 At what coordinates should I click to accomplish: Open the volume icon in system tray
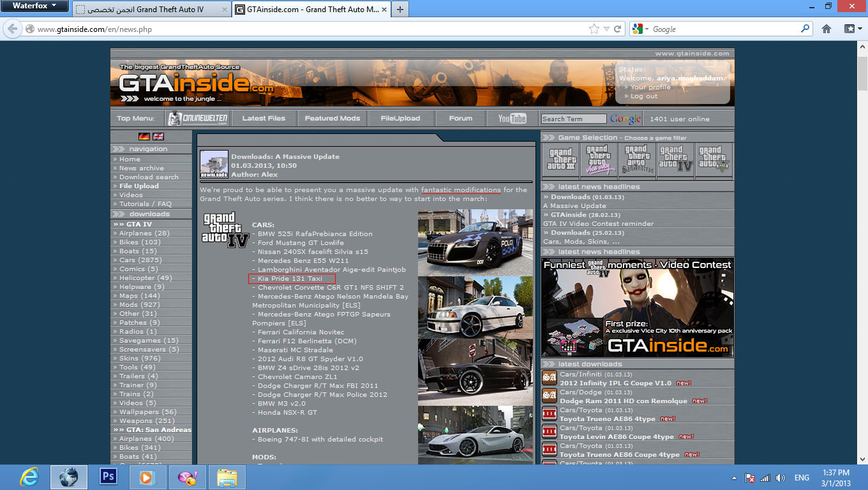[x=779, y=477]
